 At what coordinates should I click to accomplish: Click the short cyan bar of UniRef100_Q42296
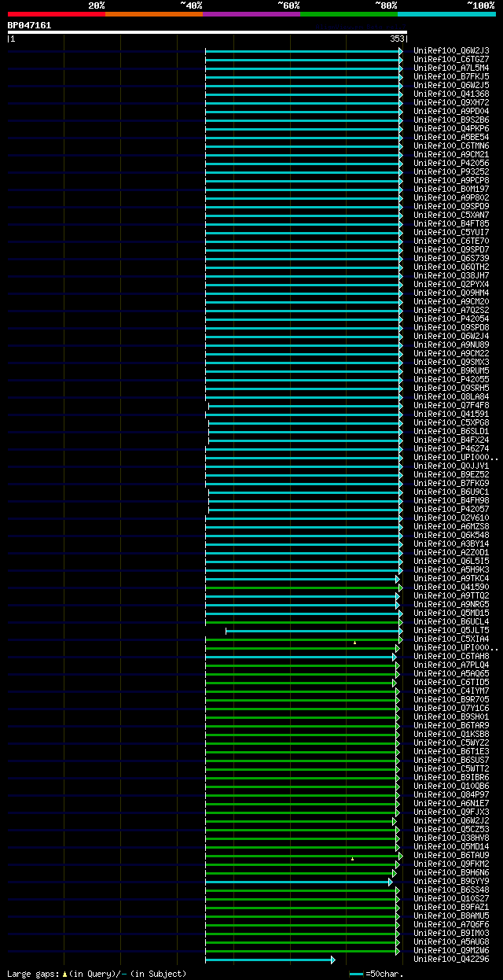270,960
